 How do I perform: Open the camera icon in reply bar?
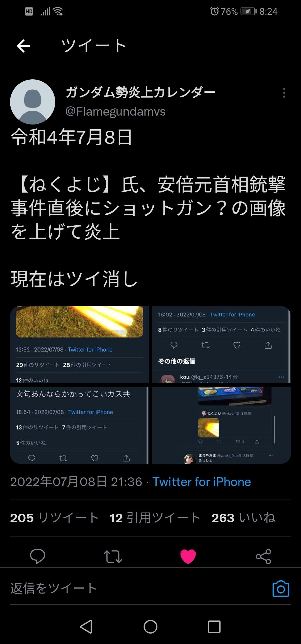click(x=281, y=589)
